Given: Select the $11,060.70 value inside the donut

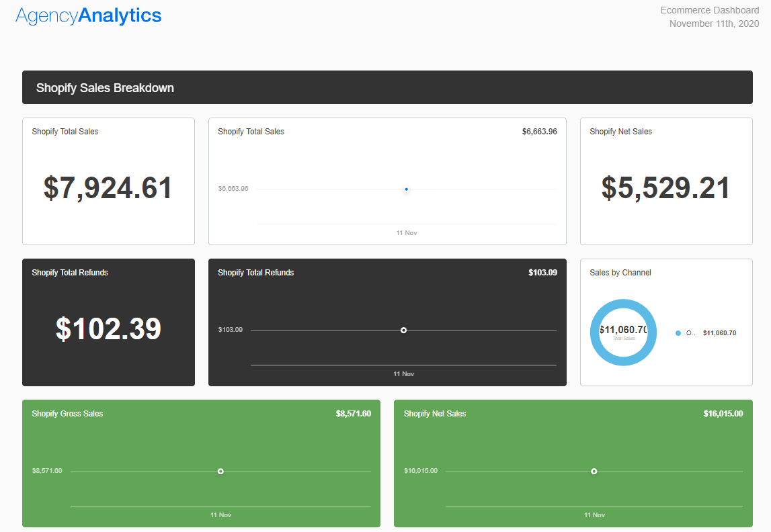Looking at the screenshot, I should click(x=624, y=330).
